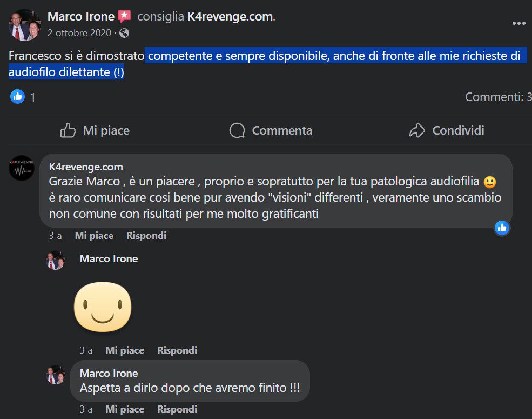Click the Marco Irone name in post header

tap(81, 16)
